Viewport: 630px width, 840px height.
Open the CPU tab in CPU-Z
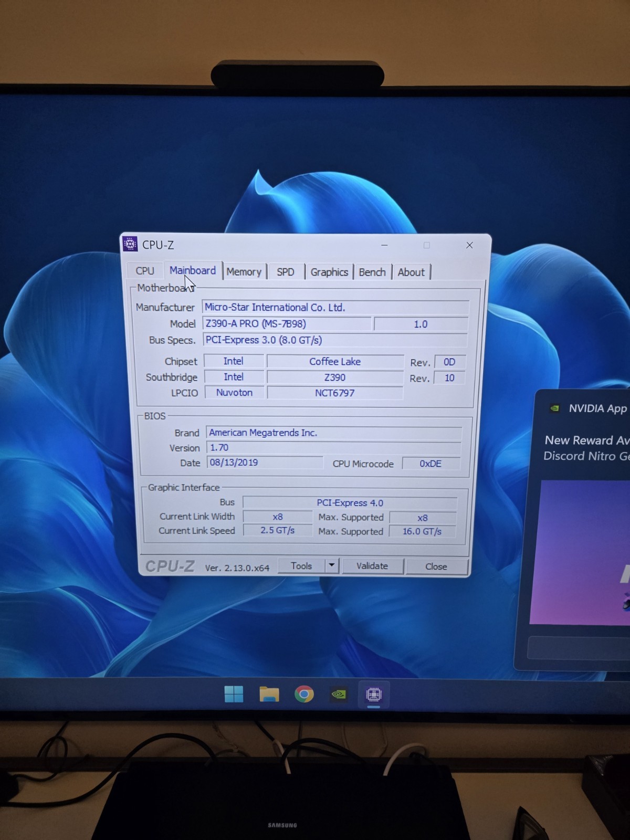click(x=145, y=271)
